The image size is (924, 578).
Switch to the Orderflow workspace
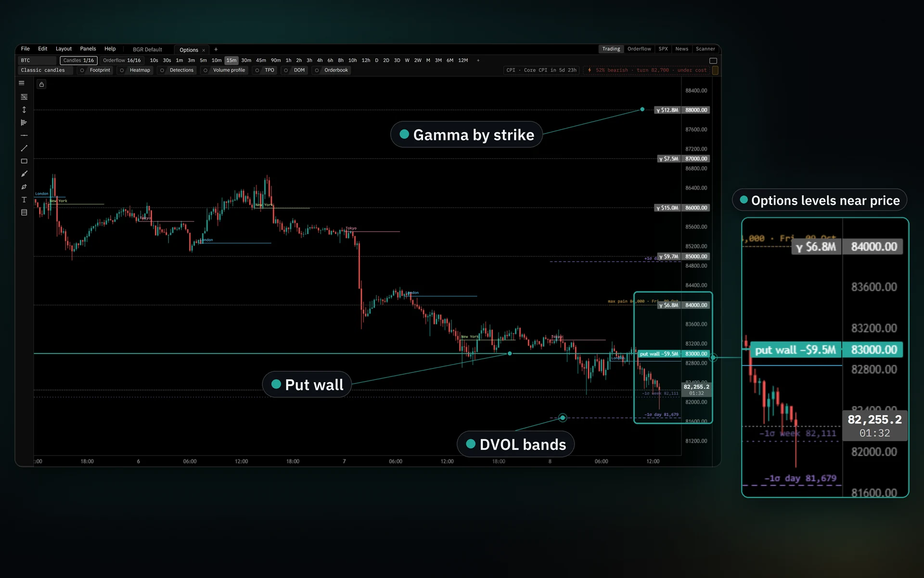click(x=639, y=49)
